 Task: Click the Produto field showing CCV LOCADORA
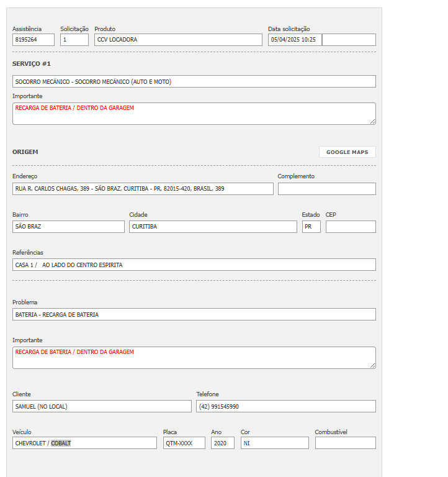pos(178,40)
